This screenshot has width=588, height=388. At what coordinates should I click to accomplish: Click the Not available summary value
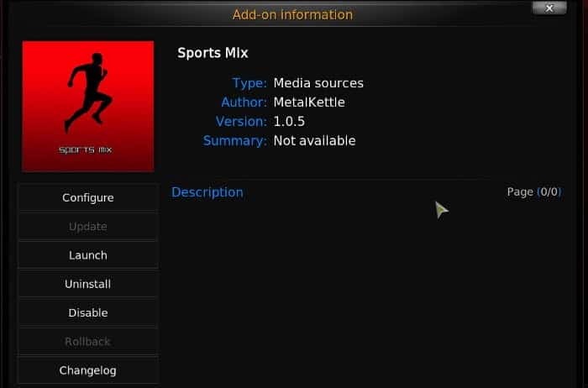click(315, 140)
